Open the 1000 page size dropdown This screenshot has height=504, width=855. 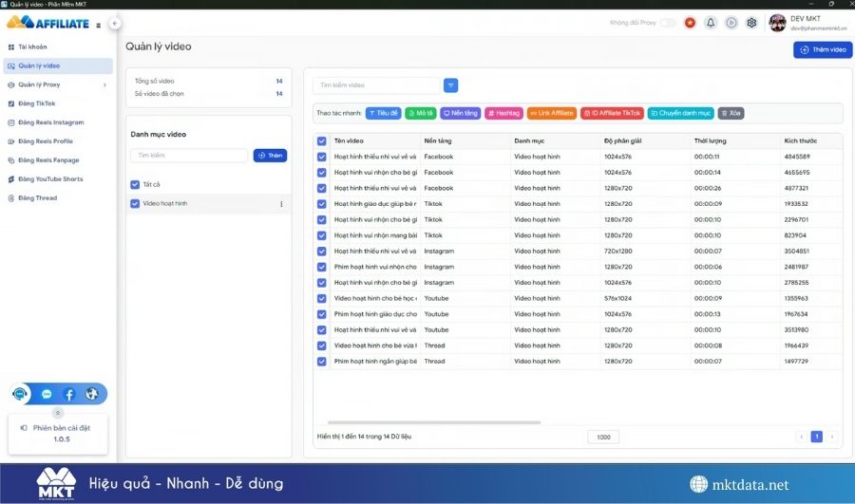click(603, 437)
